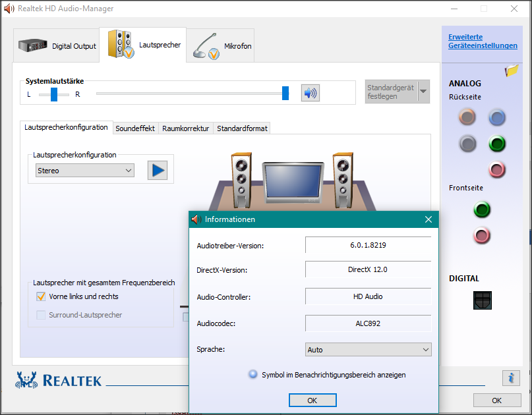Screen dimensions: 532x415
Task: Click the pink rear analog jack
Action: (496, 169)
